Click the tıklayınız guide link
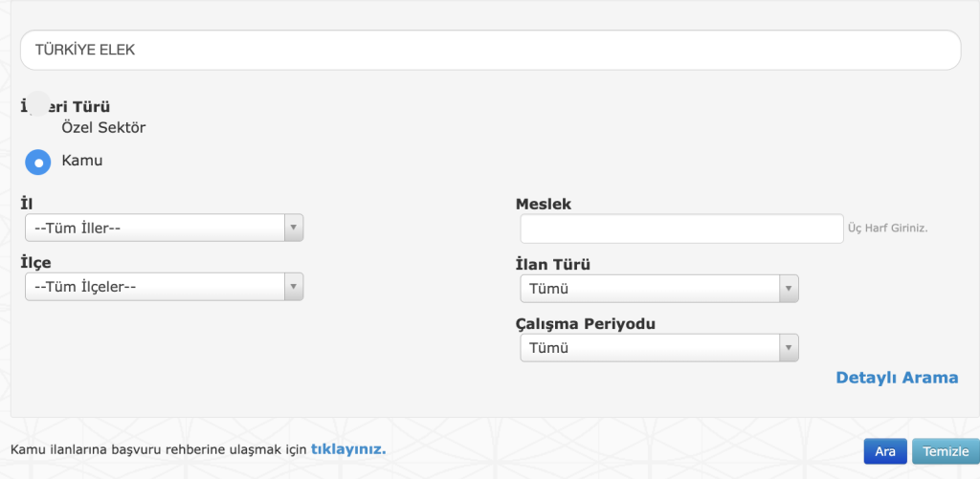980x479 pixels. 348,449
